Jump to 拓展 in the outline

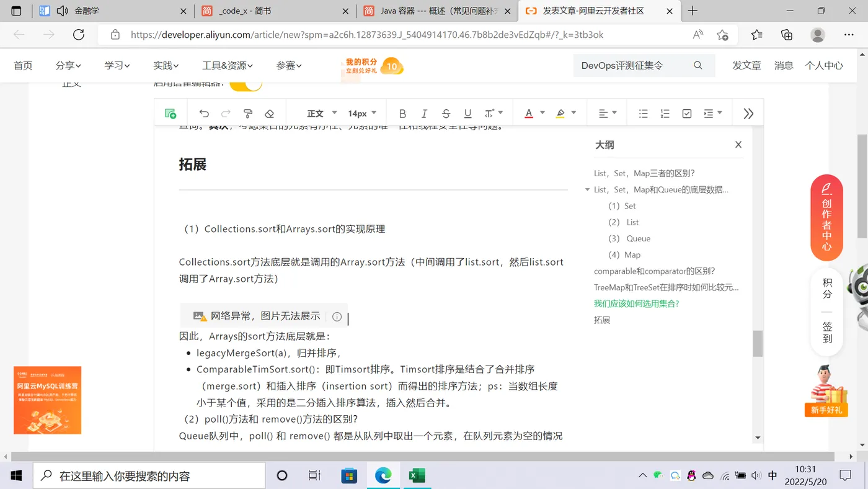coord(602,320)
